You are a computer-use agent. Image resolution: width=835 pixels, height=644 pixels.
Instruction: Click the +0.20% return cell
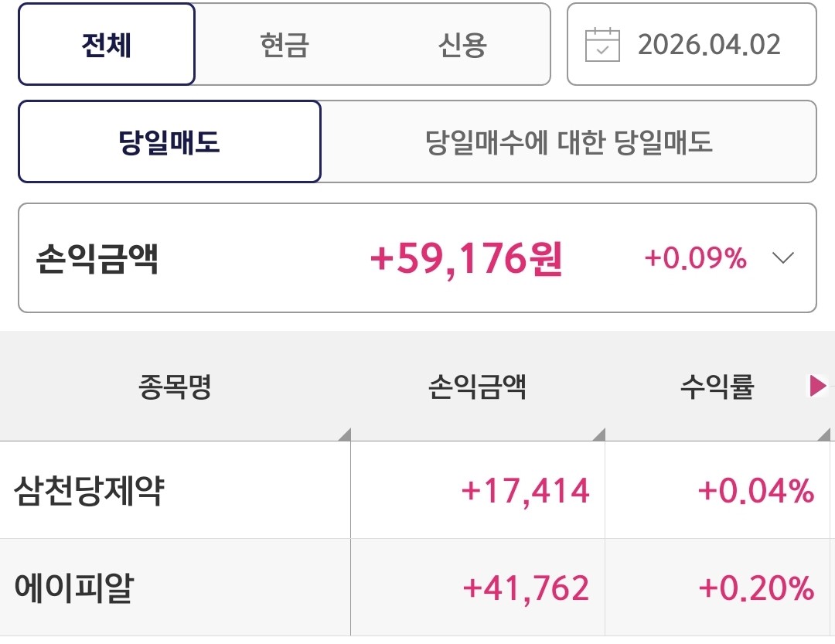click(755, 588)
